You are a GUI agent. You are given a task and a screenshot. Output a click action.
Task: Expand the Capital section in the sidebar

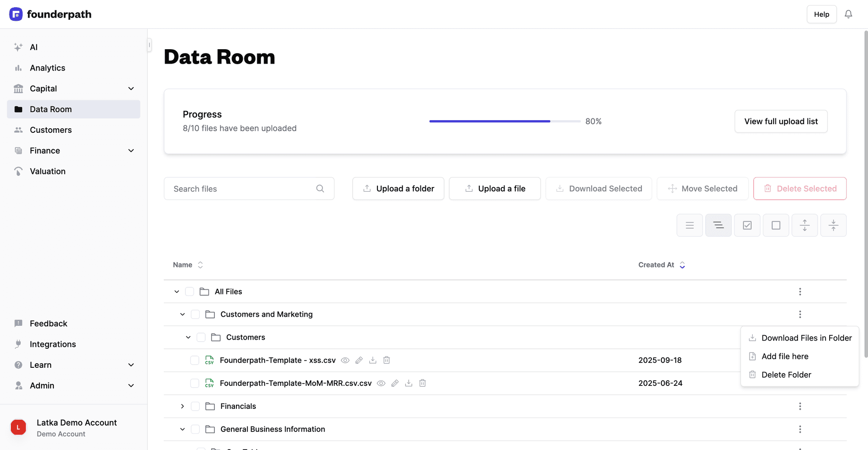tap(131, 89)
